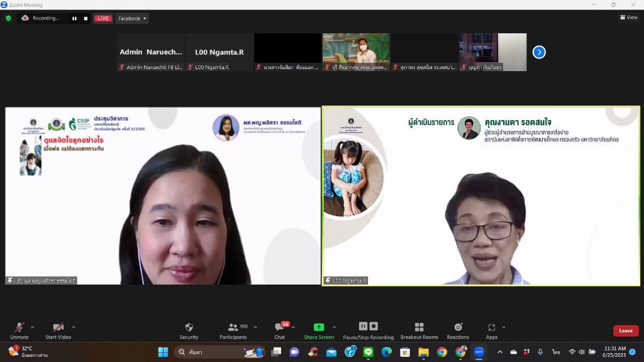The width and height of the screenshot is (644, 362).
Task: Unmute the microphone
Action: [19, 331]
